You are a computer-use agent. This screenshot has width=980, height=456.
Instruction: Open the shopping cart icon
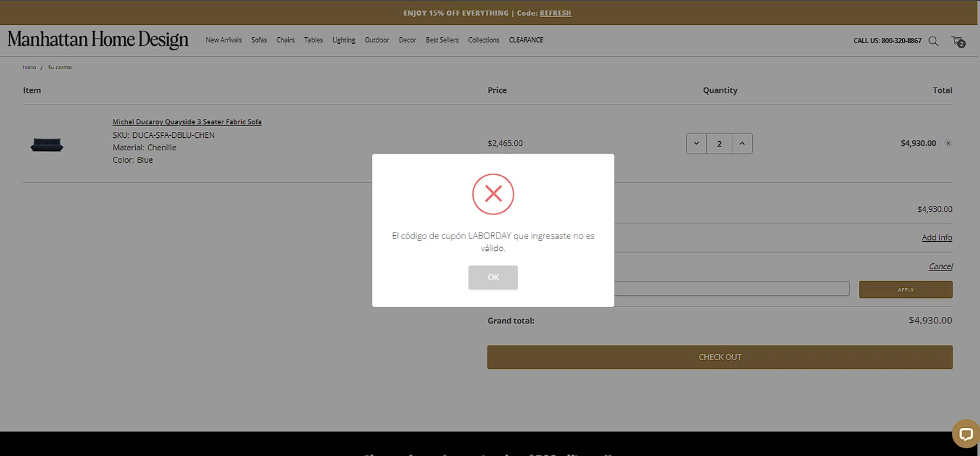pyautogui.click(x=958, y=41)
